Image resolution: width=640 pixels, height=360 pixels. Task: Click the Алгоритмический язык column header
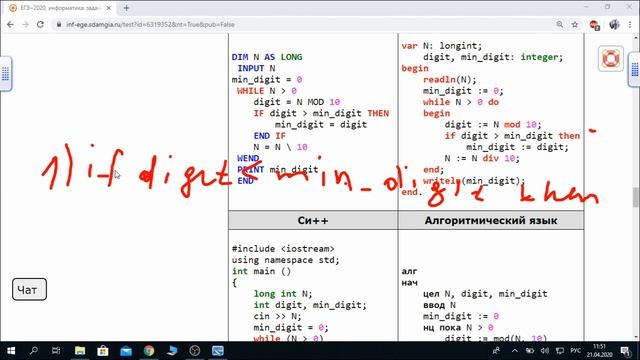pyautogui.click(x=491, y=220)
